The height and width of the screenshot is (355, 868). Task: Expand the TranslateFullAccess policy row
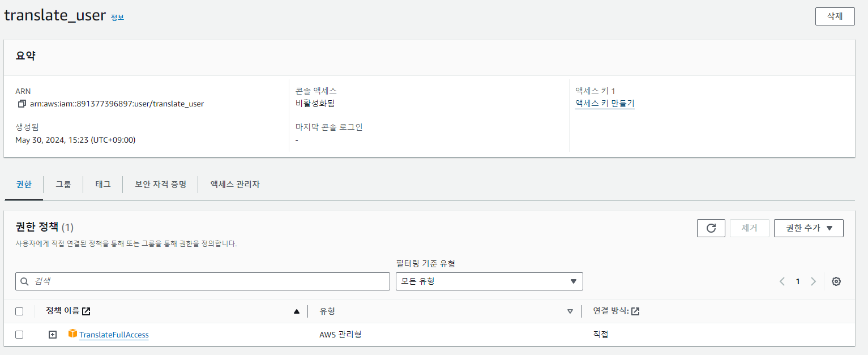click(53, 335)
